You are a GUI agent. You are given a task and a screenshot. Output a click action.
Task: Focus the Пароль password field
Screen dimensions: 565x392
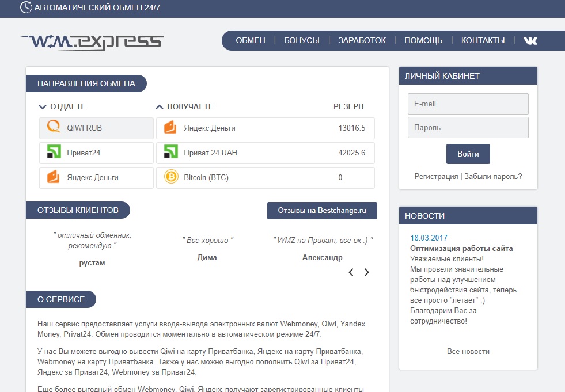click(468, 127)
